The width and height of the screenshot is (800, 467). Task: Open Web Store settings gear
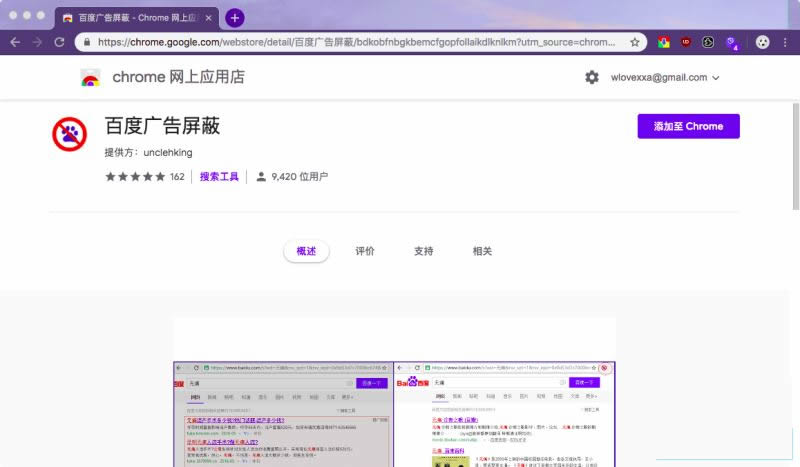(591, 78)
